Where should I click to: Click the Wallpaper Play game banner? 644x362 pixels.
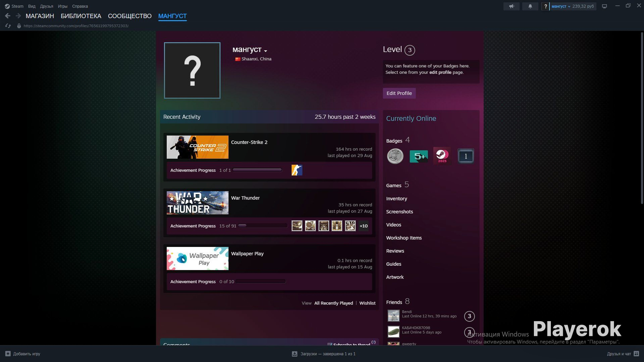[197, 258]
